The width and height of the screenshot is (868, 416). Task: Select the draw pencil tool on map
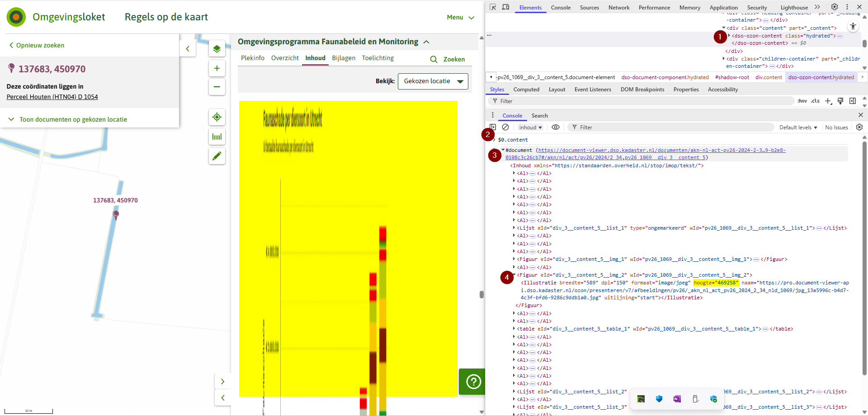click(x=217, y=156)
